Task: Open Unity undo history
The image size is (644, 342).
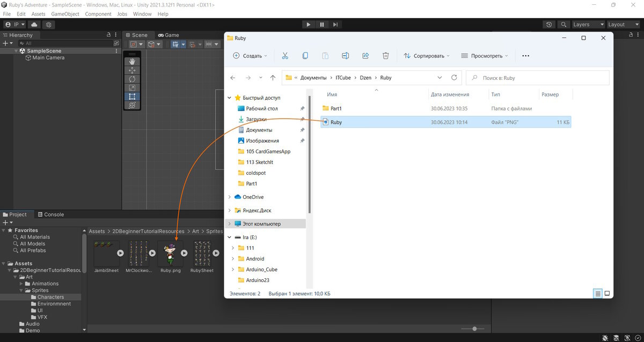Action: (x=549, y=25)
